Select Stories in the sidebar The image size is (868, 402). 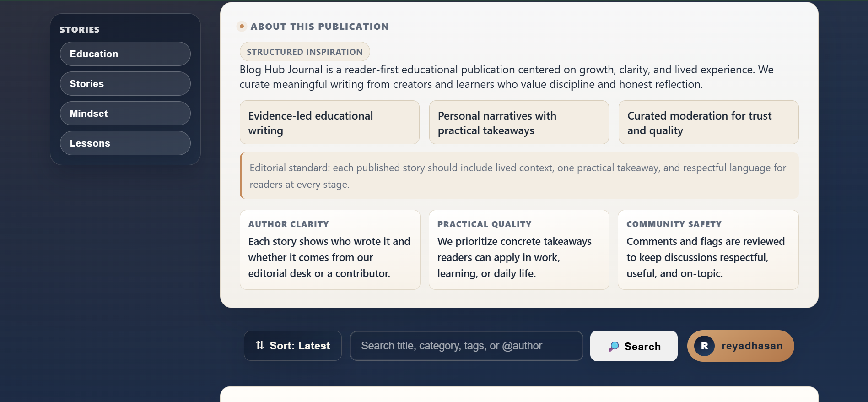coord(125,84)
